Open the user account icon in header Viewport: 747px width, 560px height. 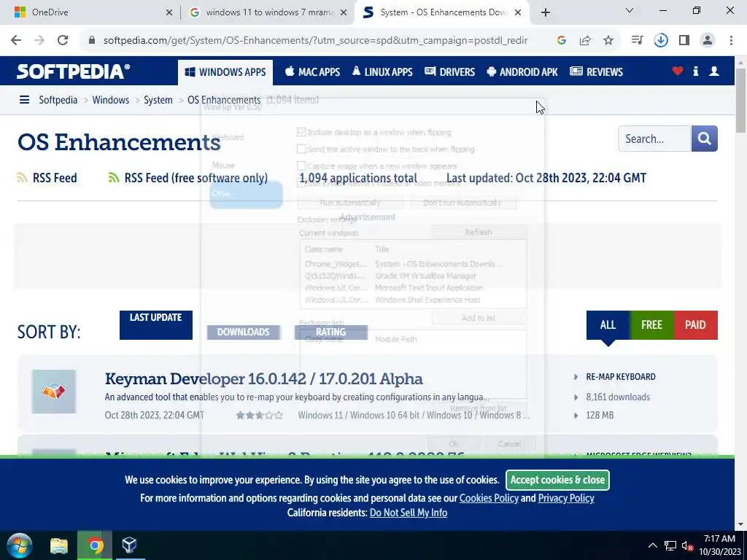[x=714, y=71]
